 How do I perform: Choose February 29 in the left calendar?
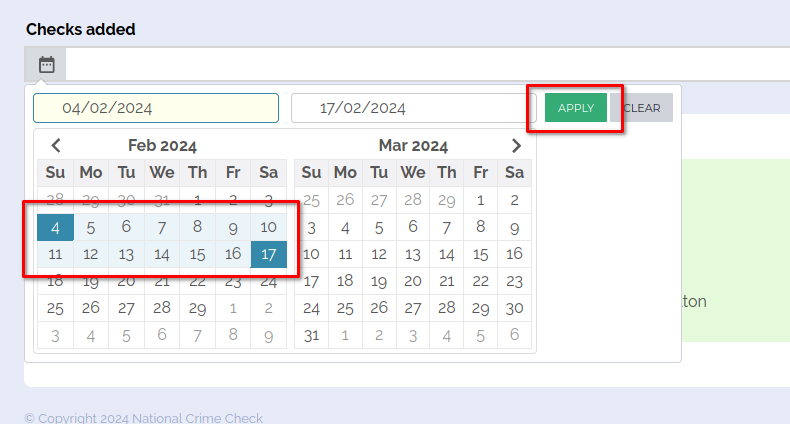click(x=198, y=308)
